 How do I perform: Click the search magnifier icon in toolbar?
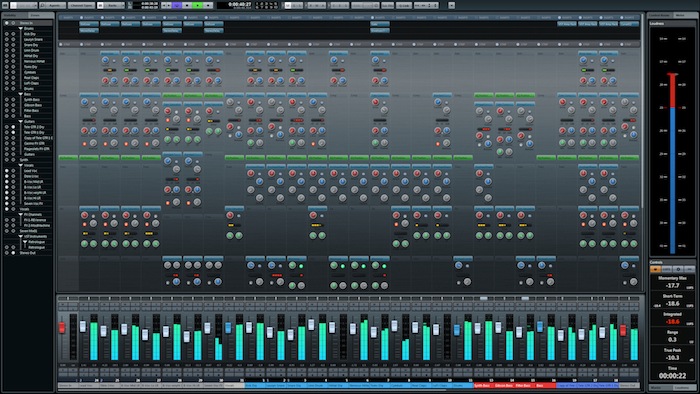pos(43,5)
